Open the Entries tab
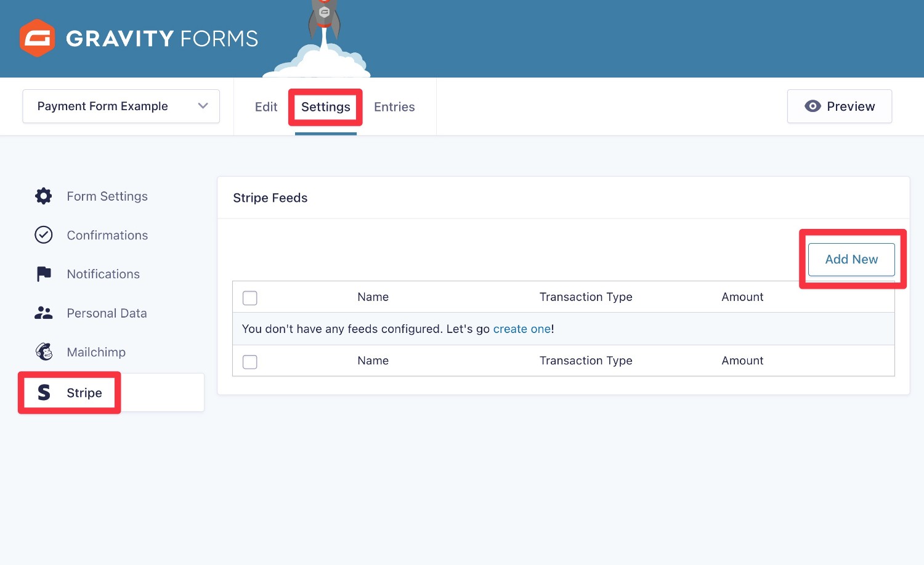924x565 pixels. click(x=394, y=106)
